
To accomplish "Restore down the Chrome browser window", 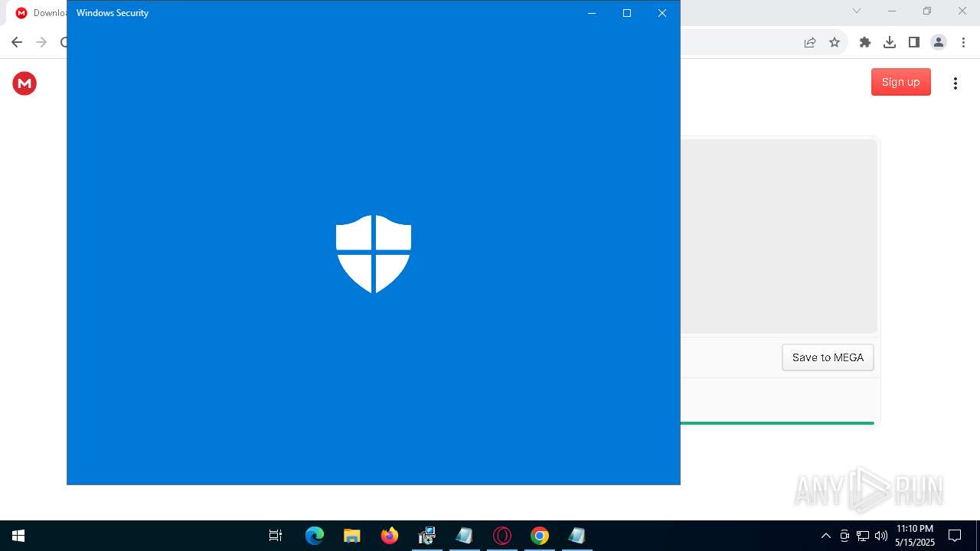I will tap(927, 11).
